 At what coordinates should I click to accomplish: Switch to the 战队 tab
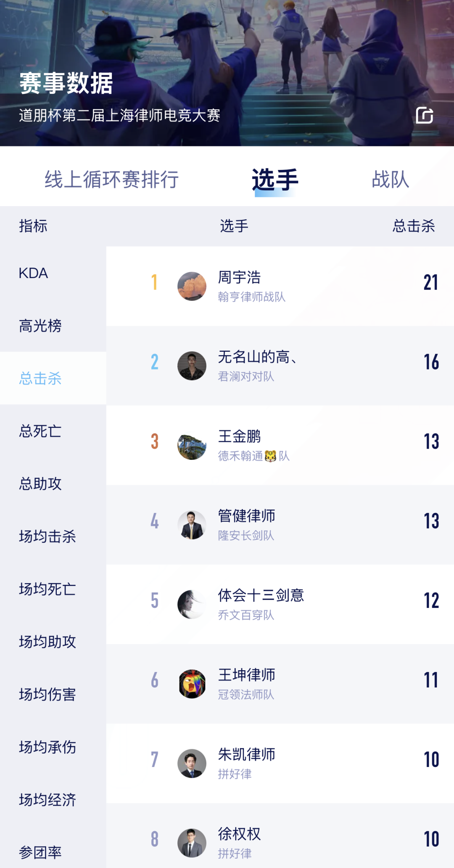(x=390, y=180)
